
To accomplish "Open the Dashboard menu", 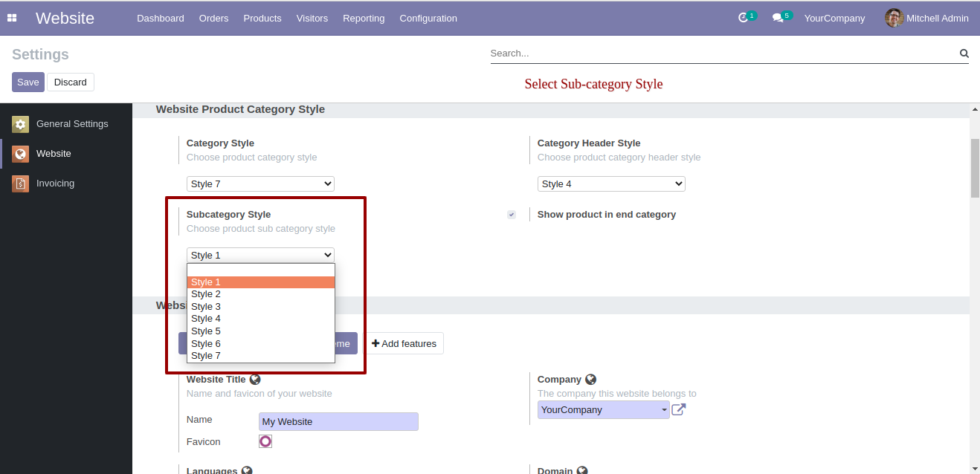I will pyautogui.click(x=161, y=18).
